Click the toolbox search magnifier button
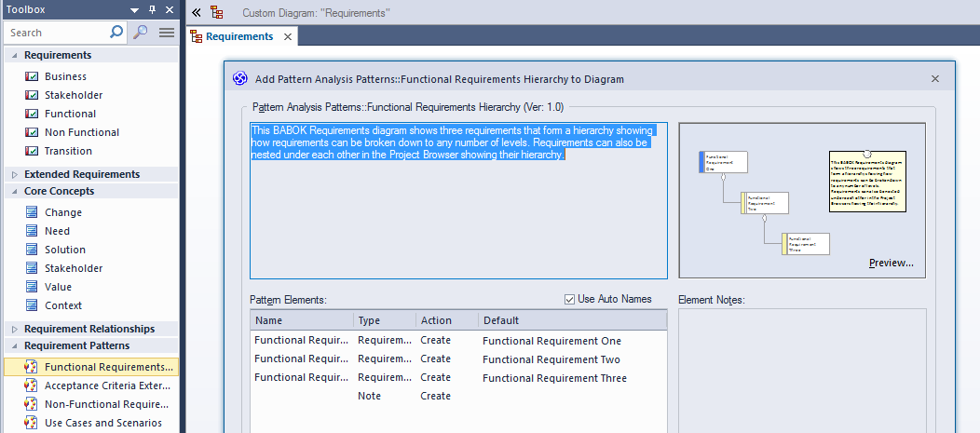Image resolution: width=980 pixels, height=433 pixels. click(140, 33)
